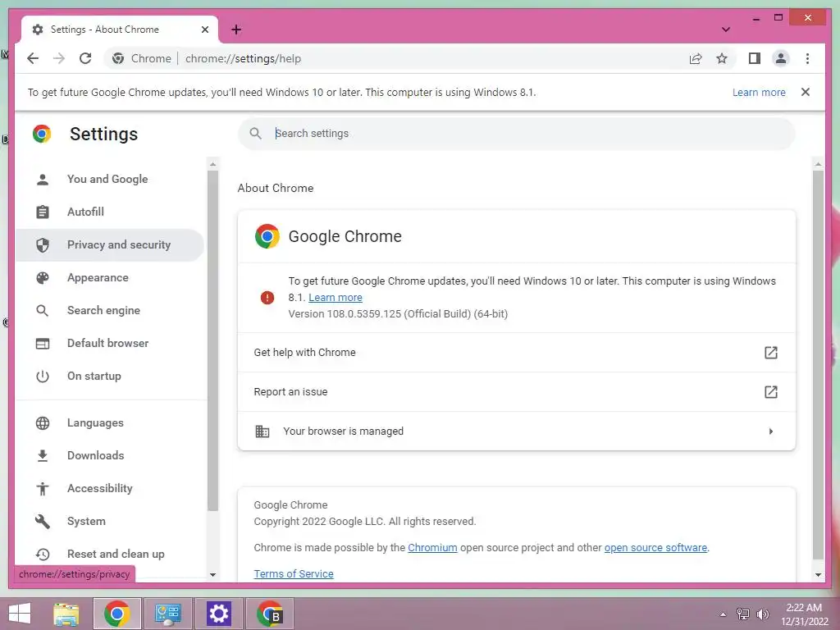This screenshot has width=840, height=630.
Task: Click the main page scrollbar thumb
Action: pyautogui.click(x=818, y=365)
